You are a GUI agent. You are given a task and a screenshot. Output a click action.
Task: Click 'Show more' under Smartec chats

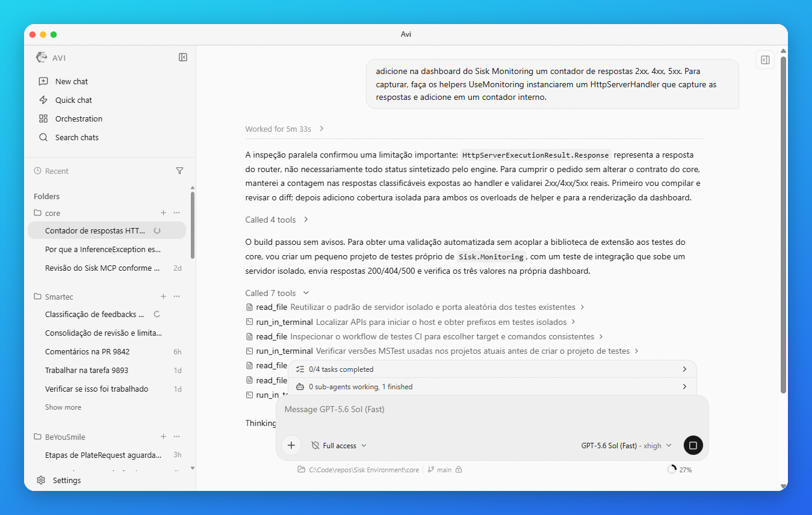pos(63,407)
